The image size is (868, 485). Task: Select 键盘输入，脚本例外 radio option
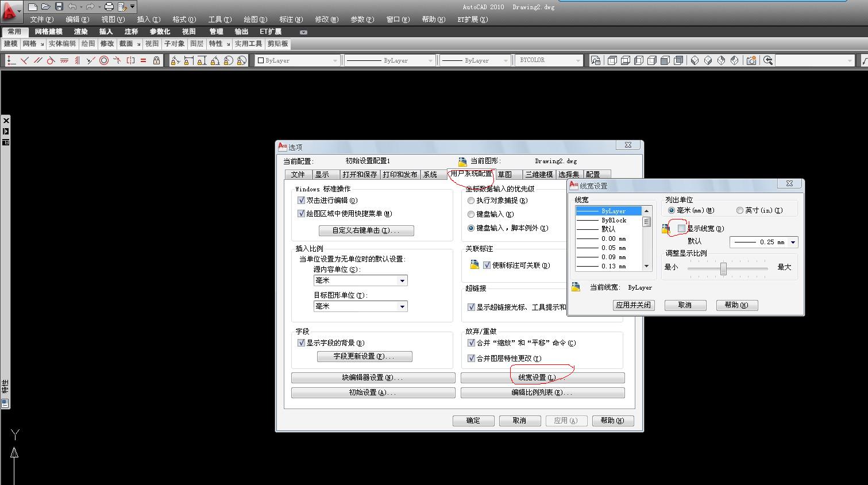(471, 228)
